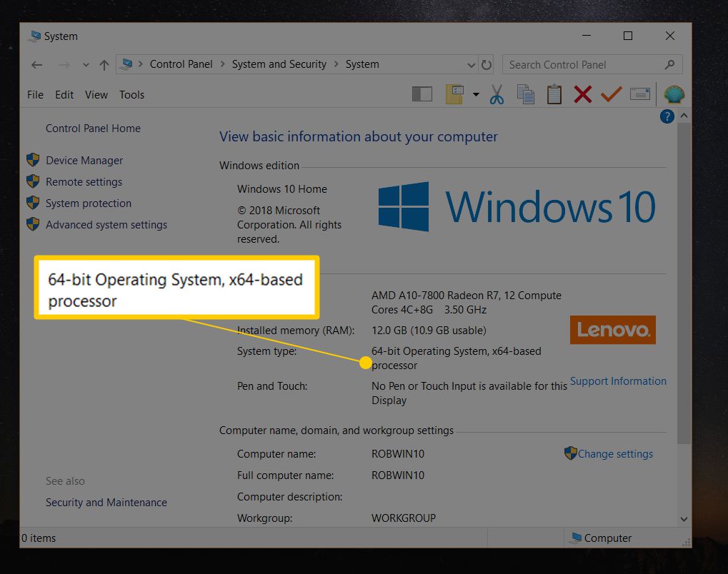Click the preview pane toolbar icon

coord(422,94)
